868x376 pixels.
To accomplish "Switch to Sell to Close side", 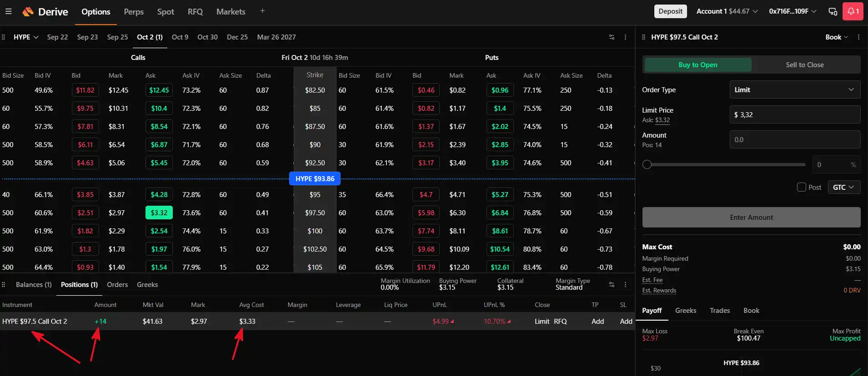I will [x=805, y=65].
